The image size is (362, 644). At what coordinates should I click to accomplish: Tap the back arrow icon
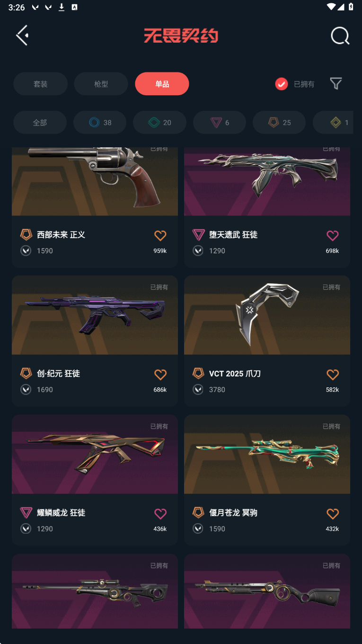coord(22,36)
